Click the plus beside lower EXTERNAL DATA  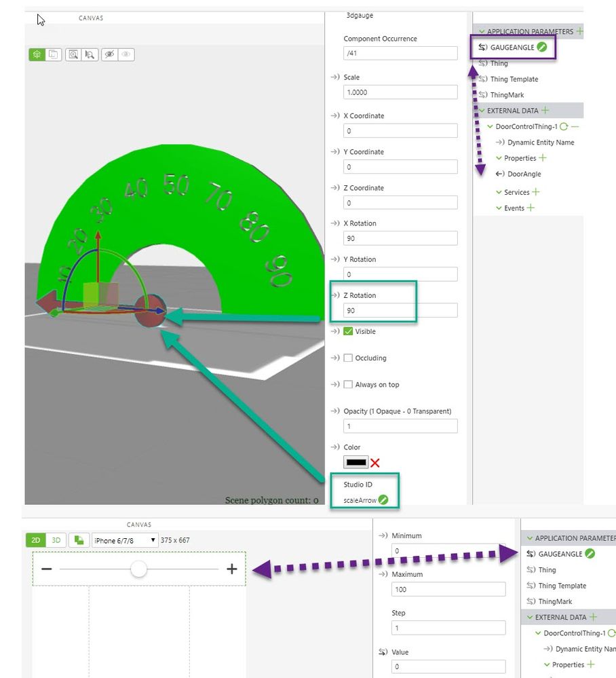point(593,617)
